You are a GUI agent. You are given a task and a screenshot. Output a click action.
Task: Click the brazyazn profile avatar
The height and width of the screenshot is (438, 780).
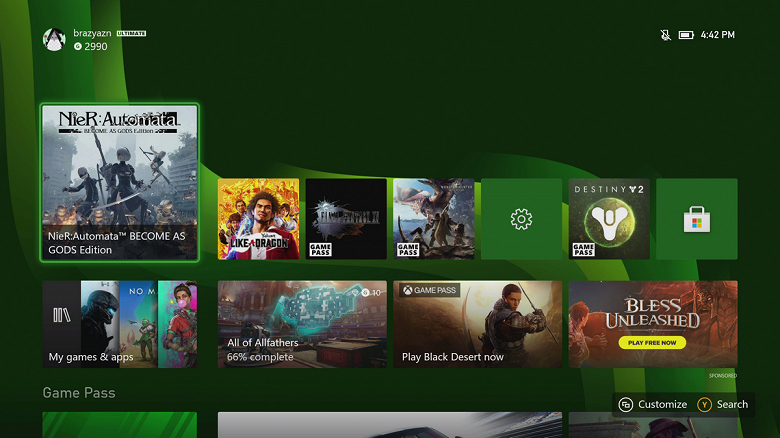coord(54,39)
